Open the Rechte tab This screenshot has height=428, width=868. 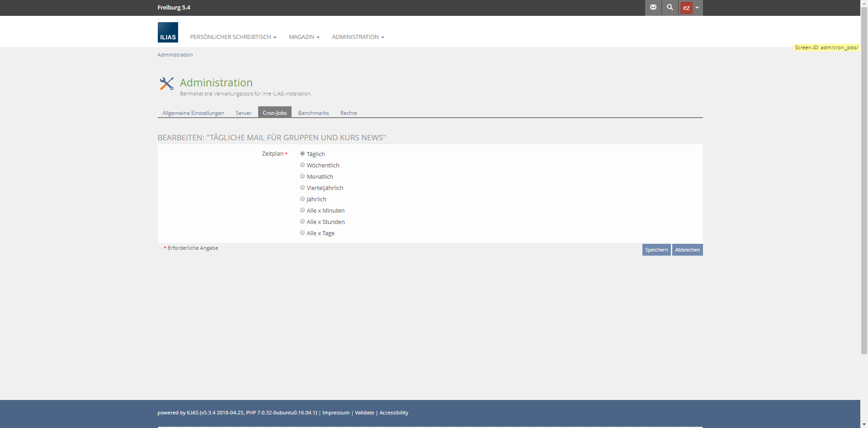pos(349,113)
